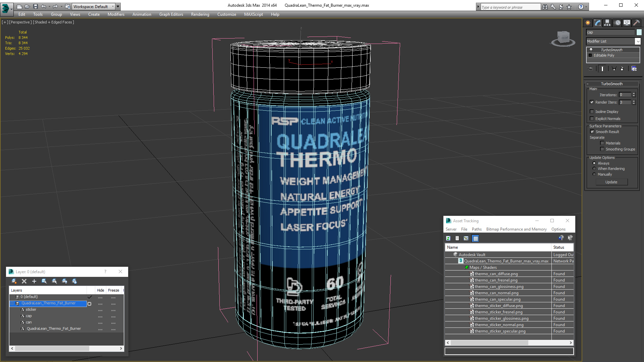This screenshot has height=362, width=644.
Task: Click Asset Tracking pointer help icon
Action: (570, 238)
